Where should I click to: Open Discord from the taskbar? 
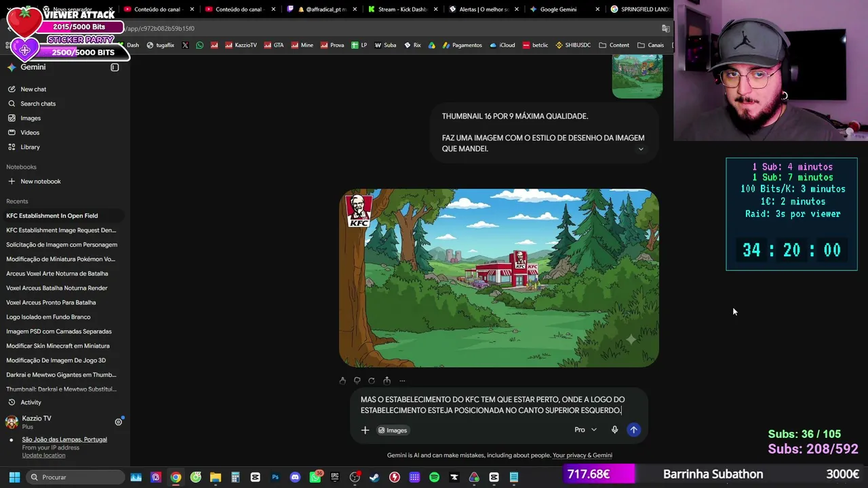[x=295, y=477]
